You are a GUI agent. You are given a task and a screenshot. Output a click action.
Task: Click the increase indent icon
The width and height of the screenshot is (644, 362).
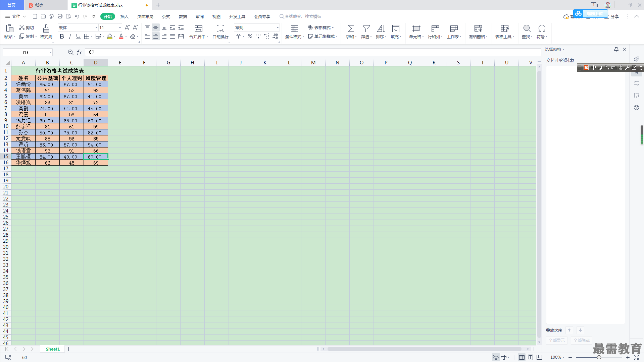pyautogui.click(x=181, y=27)
